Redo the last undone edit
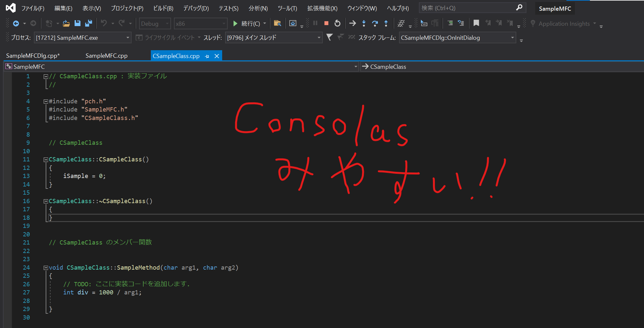The height and width of the screenshot is (328, 644). coord(122,23)
